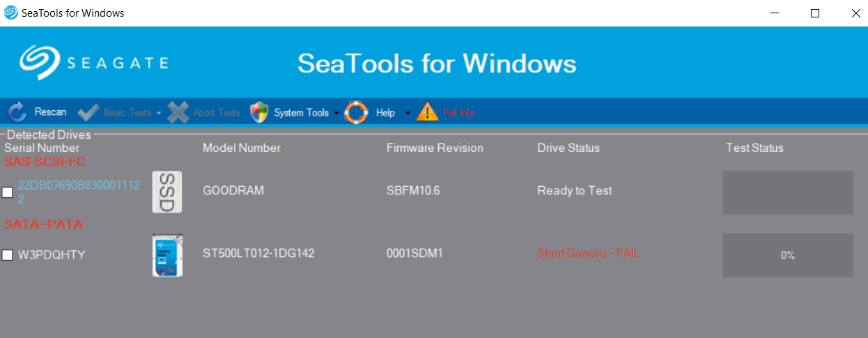The image size is (868, 338).
Task: Click the ST500LT012-1DG142 model number
Action: (x=258, y=254)
